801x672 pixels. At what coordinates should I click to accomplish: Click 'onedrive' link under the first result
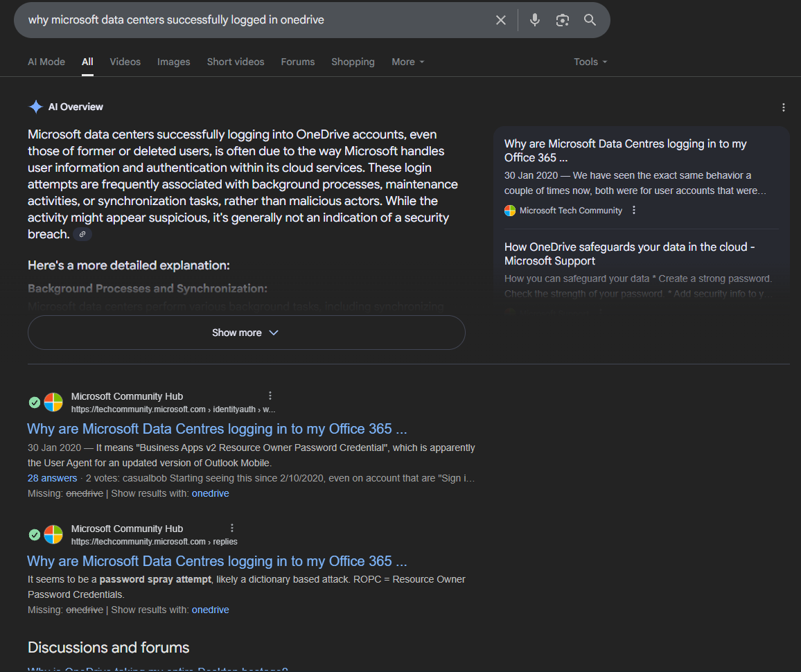click(211, 494)
